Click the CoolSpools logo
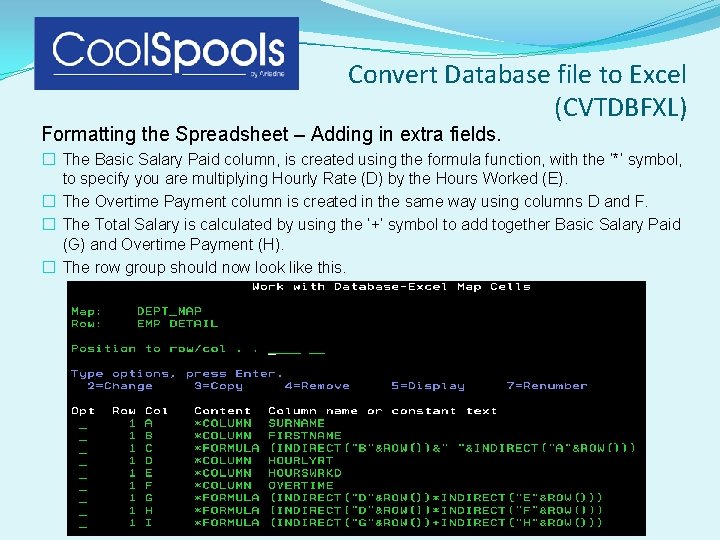 pyautogui.click(x=166, y=53)
